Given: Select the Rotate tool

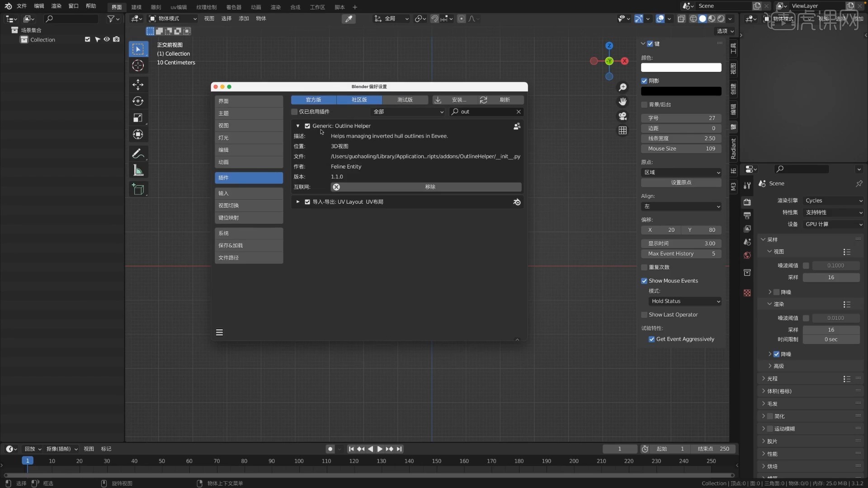Looking at the screenshot, I should coord(138,101).
